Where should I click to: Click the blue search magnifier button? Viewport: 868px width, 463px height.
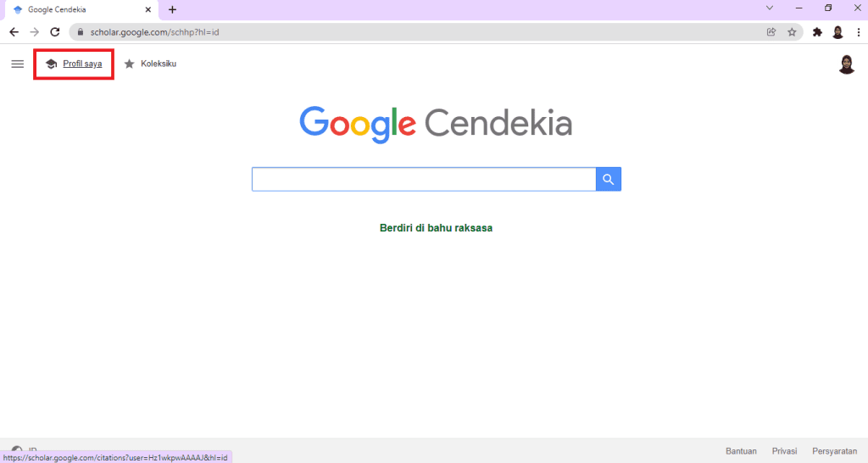[609, 179]
